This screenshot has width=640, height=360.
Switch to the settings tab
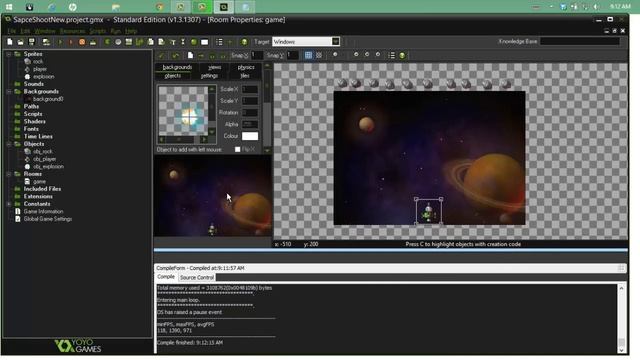[x=209, y=76]
